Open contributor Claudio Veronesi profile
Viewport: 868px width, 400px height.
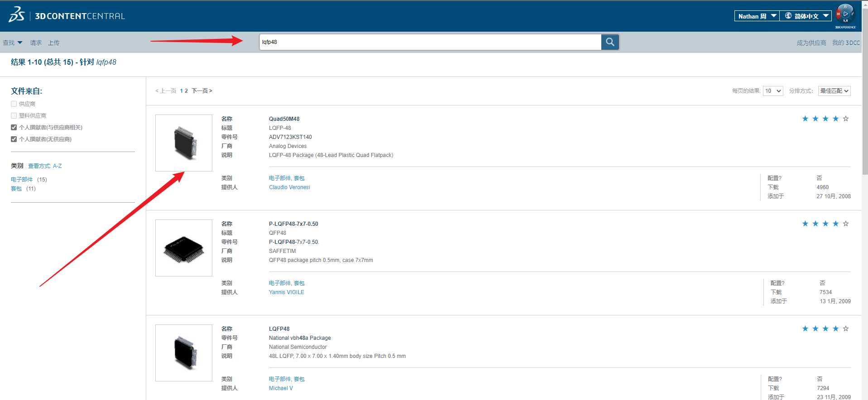pyautogui.click(x=289, y=187)
